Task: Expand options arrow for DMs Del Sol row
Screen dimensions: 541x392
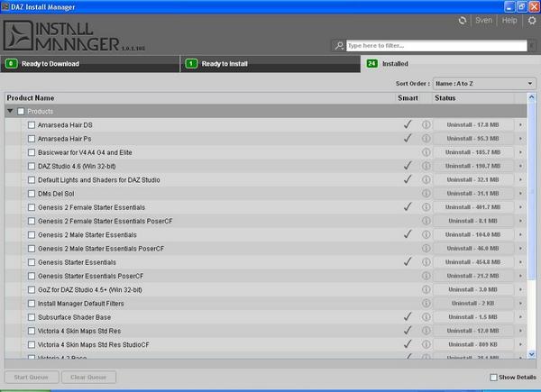Action: pyautogui.click(x=520, y=194)
